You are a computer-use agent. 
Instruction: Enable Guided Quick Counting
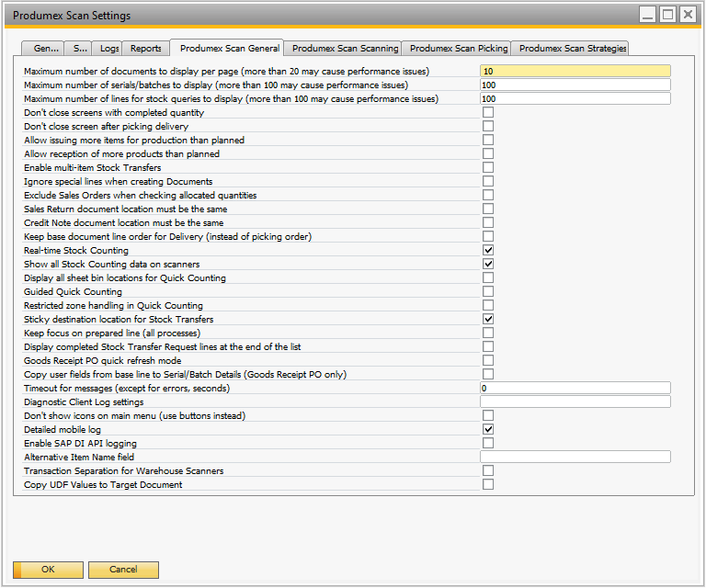click(x=488, y=291)
